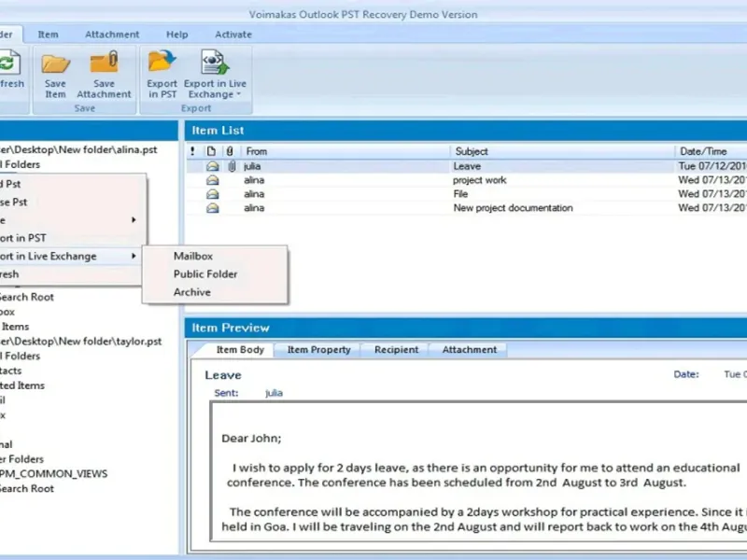The height and width of the screenshot is (560, 747).
Task: Open the Activate ribbon tab
Action: tap(233, 35)
